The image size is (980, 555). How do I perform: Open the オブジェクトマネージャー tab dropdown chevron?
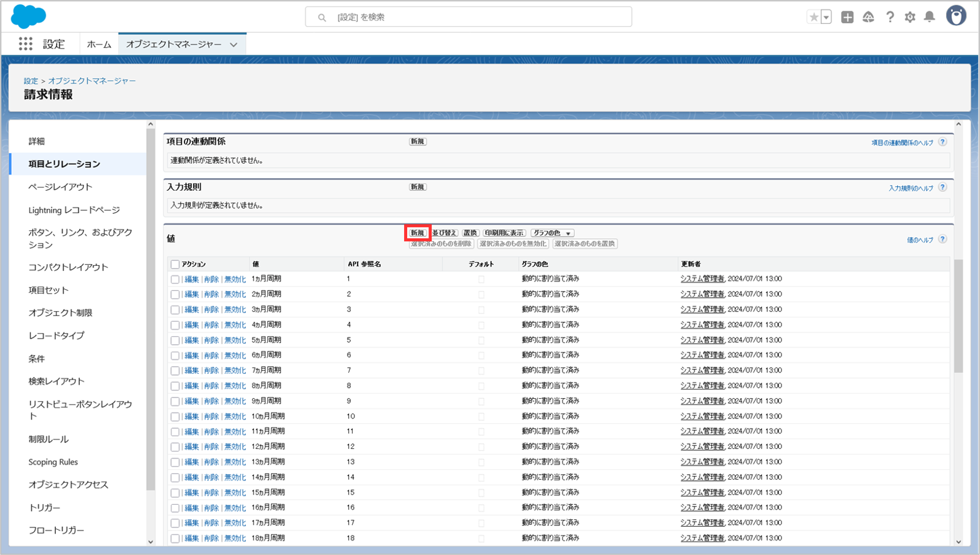click(x=233, y=45)
